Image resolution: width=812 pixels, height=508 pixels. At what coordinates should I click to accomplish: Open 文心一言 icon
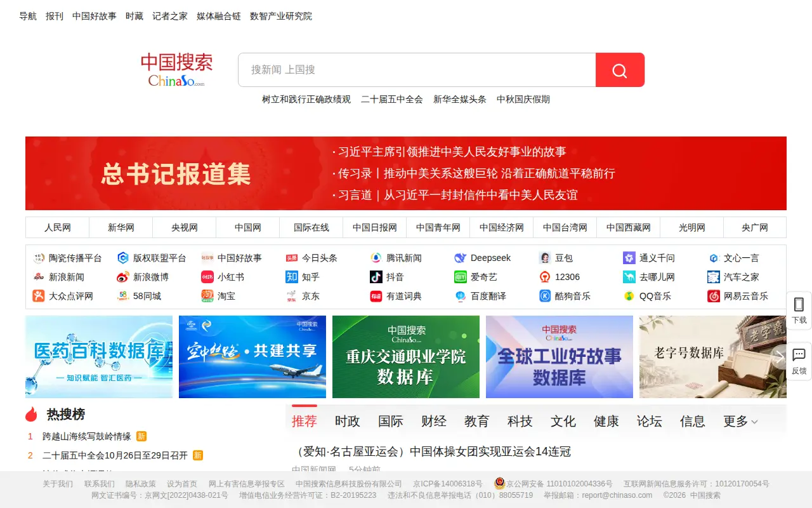coord(714,258)
